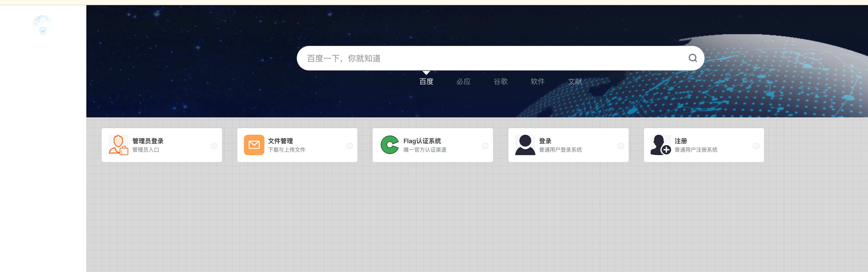Click the 唯一官方认证渠道 subtitle text
The height and width of the screenshot is (272, 868).
(x=425, y=150)
